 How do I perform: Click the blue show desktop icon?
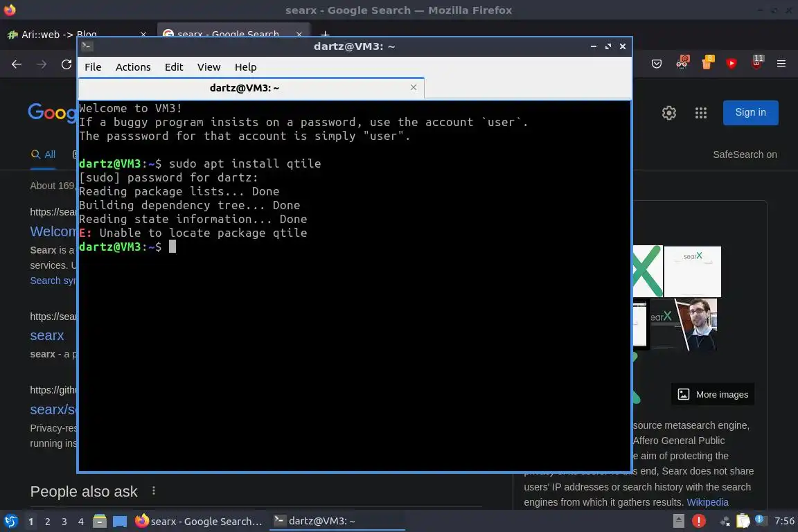click(x=120, y=522)
